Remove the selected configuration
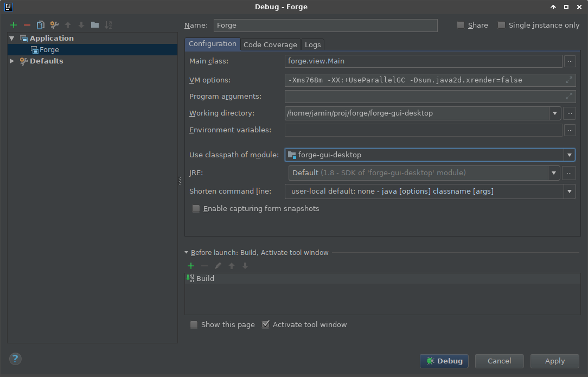The image size is (588, 377). tap(27, 25)
